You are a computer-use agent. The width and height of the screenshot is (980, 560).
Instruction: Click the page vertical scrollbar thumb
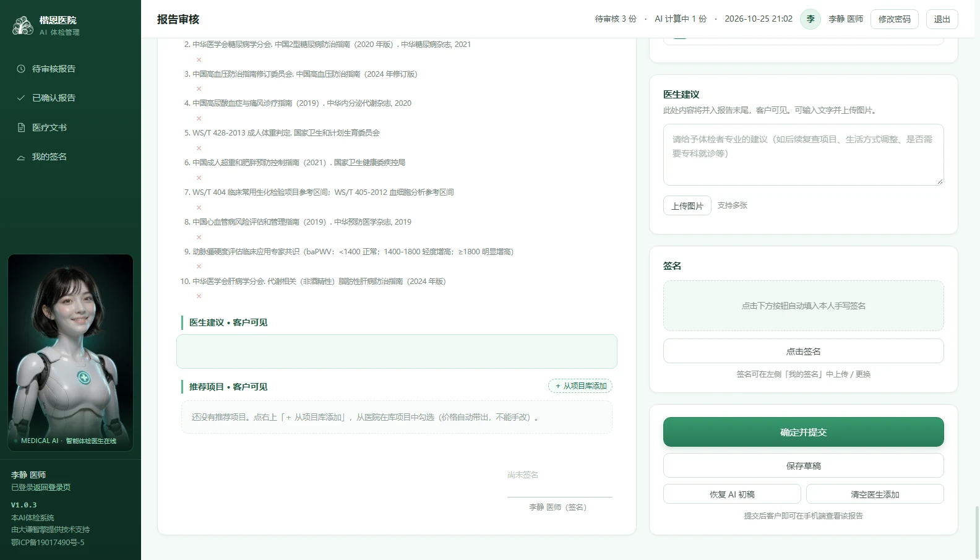[977, 532]
